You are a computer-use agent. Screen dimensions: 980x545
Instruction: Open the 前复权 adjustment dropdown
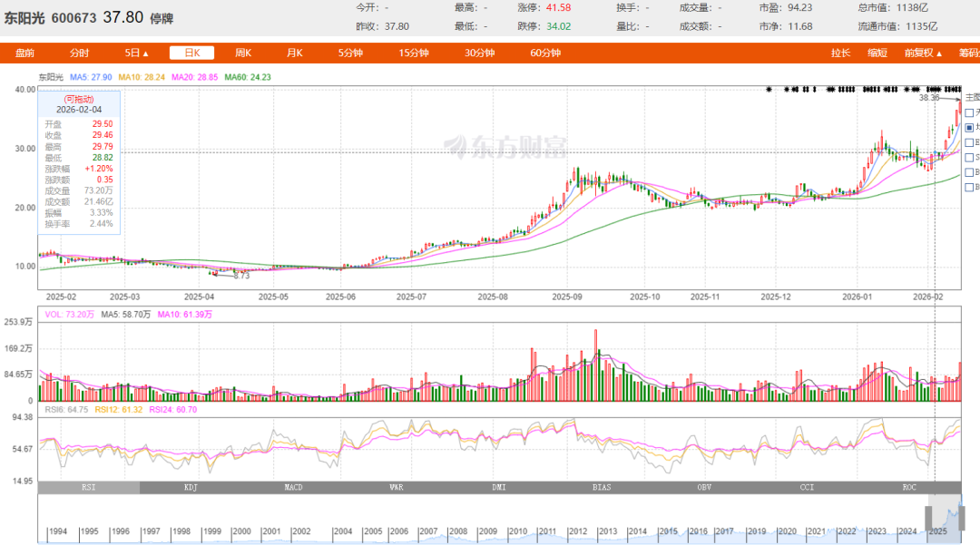click(x=923, y=54)
